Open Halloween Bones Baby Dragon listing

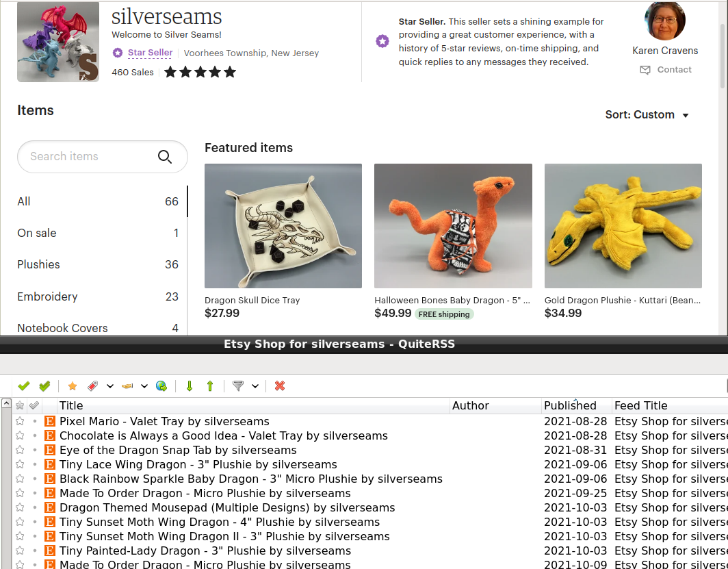pos(452,301)
